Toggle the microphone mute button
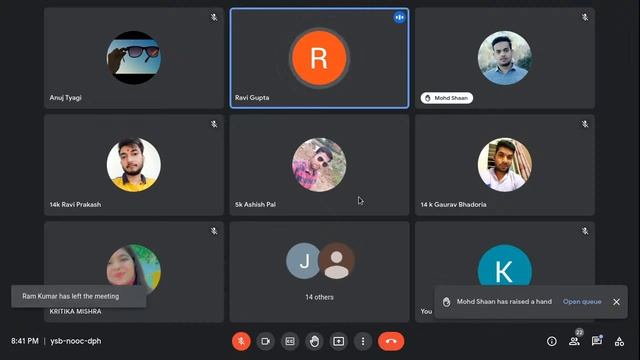 point(241,341)
